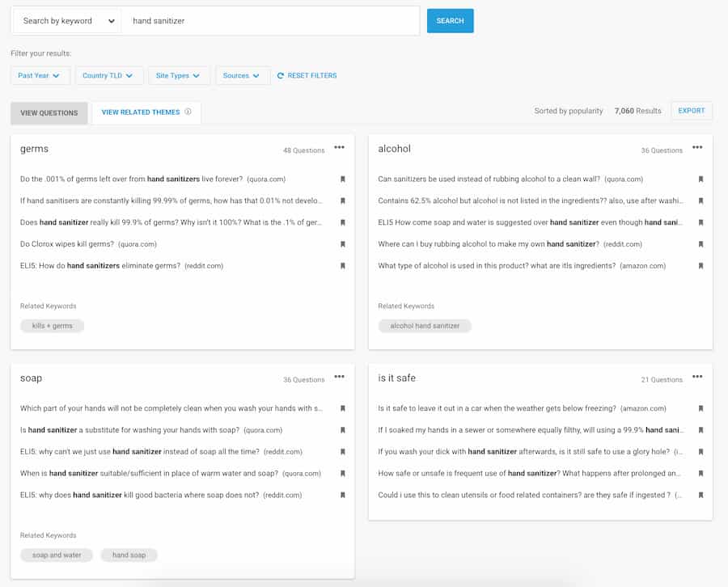Open the Site Types dropdown
Screen dimensions: 728x587
pyautogui.click(x=179, y=75)
